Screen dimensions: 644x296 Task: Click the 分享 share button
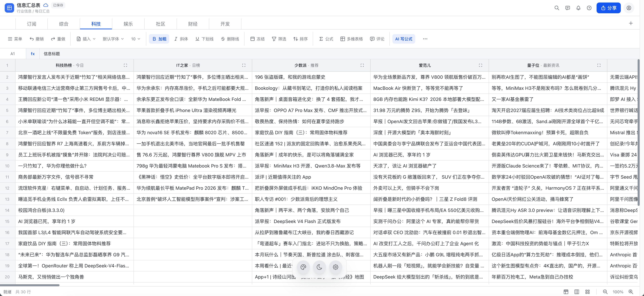609,8
